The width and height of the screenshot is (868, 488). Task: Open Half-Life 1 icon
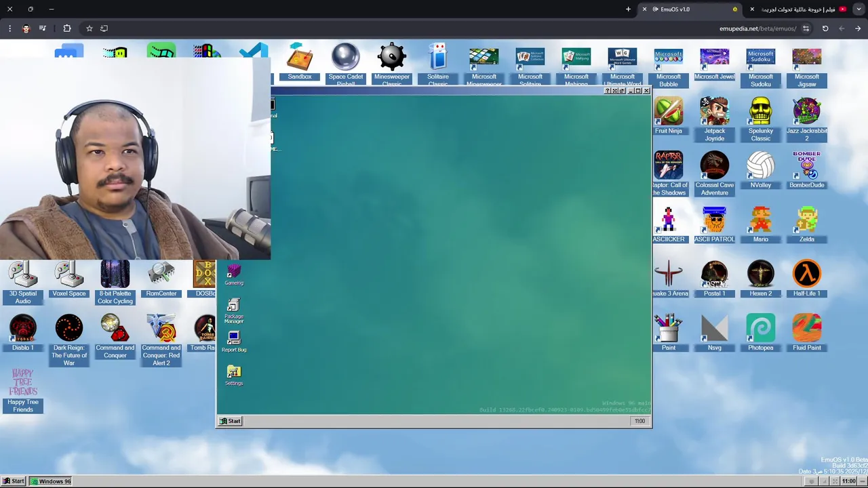click(807, 278)
